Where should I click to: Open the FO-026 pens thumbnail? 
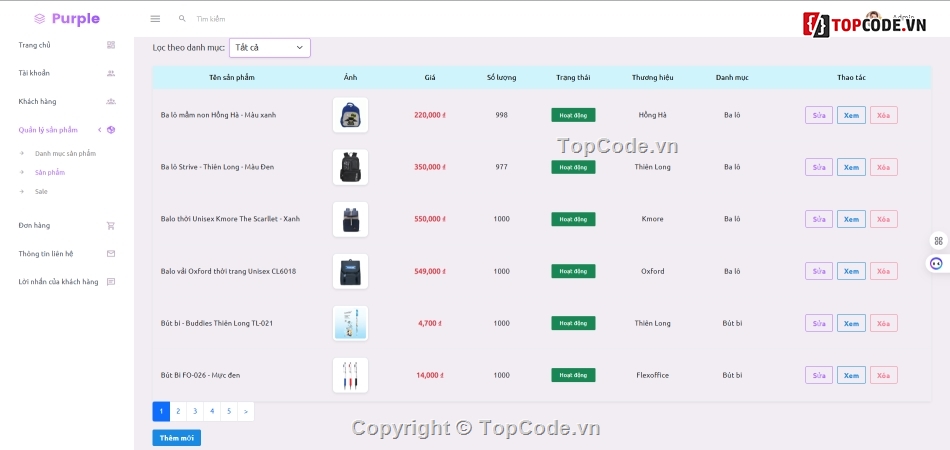(350, 376)
